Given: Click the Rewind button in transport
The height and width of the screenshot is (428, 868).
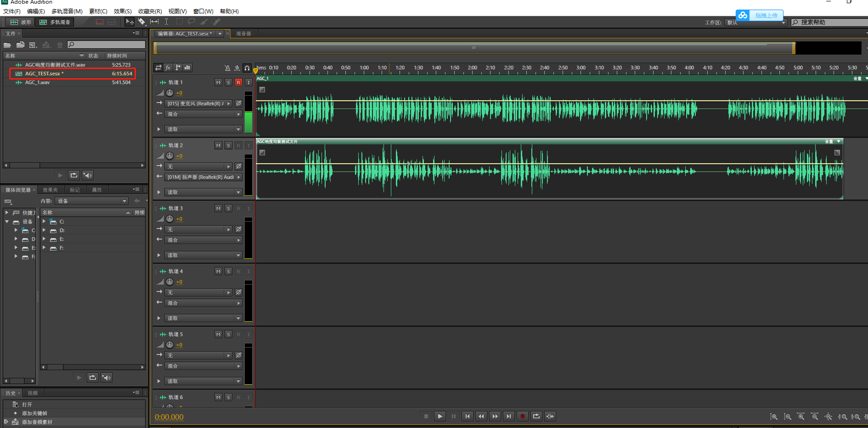Looking at the screenshot, I should click(481, 417).
